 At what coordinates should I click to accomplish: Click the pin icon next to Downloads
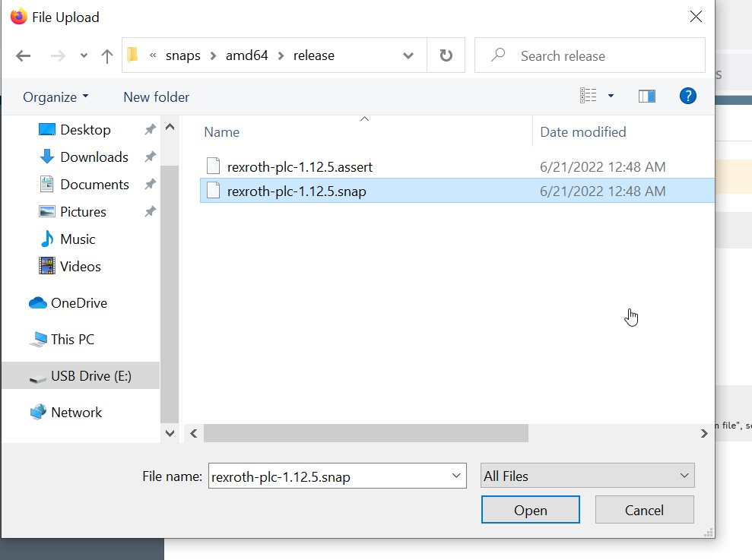150,157
